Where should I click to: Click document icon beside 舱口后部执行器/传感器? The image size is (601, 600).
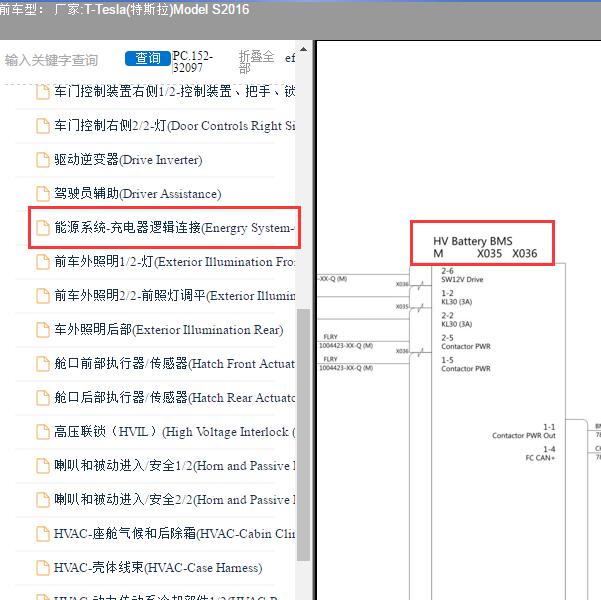43,398
